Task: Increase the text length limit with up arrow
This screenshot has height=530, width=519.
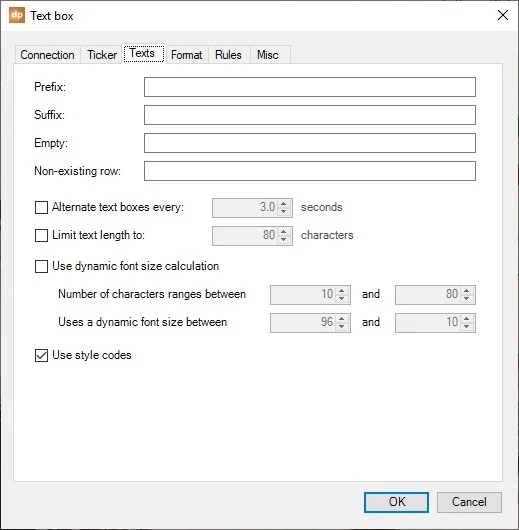Action: click(284, 232)
